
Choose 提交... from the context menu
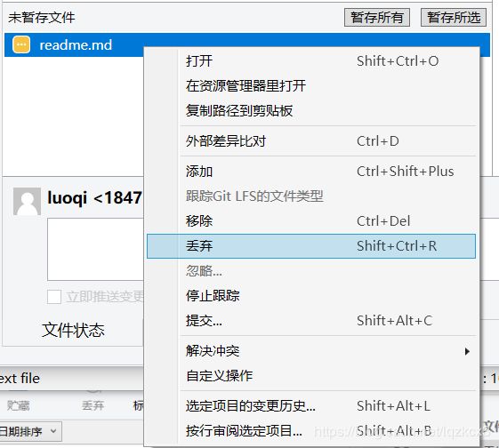coord(311,321)
